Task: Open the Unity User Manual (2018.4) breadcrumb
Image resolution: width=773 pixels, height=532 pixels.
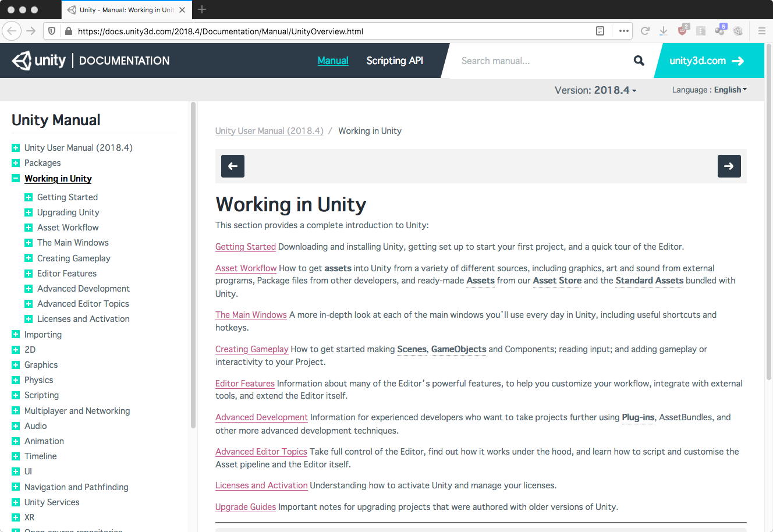Action: click(270, 131)
